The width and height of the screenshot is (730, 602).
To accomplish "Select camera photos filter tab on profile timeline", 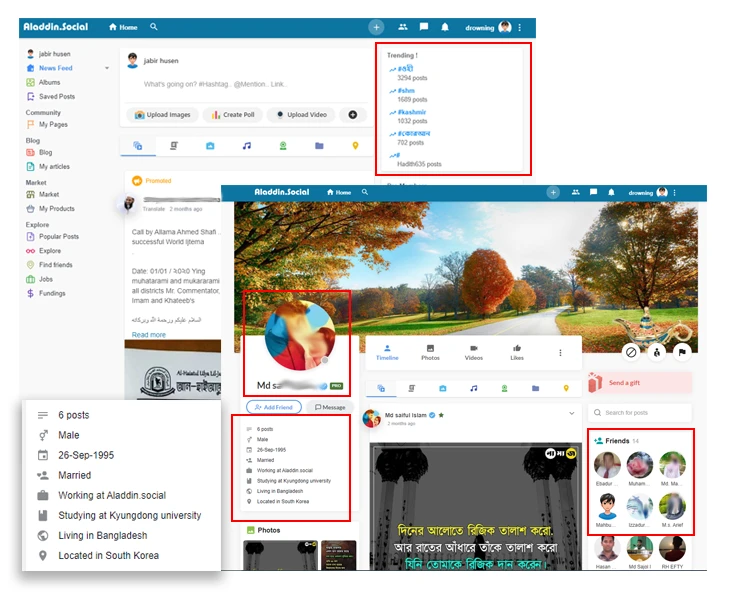I will click(x=442, y=388).
